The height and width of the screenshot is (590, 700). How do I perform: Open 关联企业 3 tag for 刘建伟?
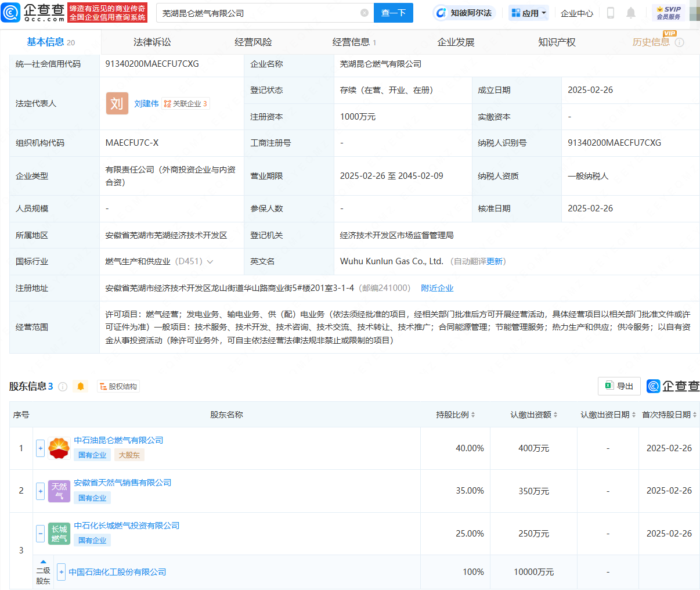pyautogui.click(x=186, y=104)
